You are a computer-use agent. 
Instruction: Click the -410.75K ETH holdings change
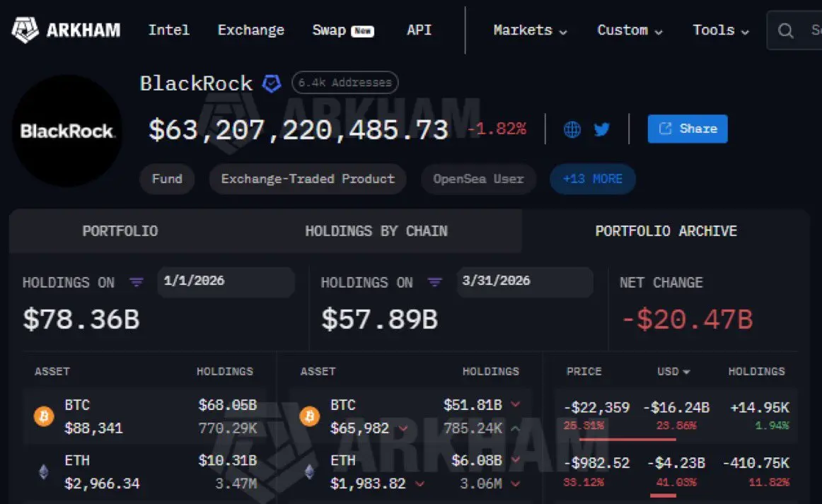[756, 463]
